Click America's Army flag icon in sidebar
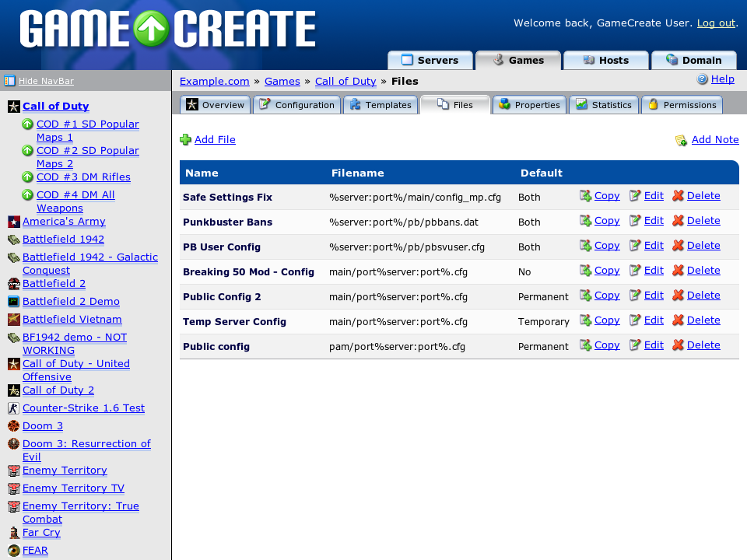Image resolution: width=747 pixels, height=560 pixels. 14,222
